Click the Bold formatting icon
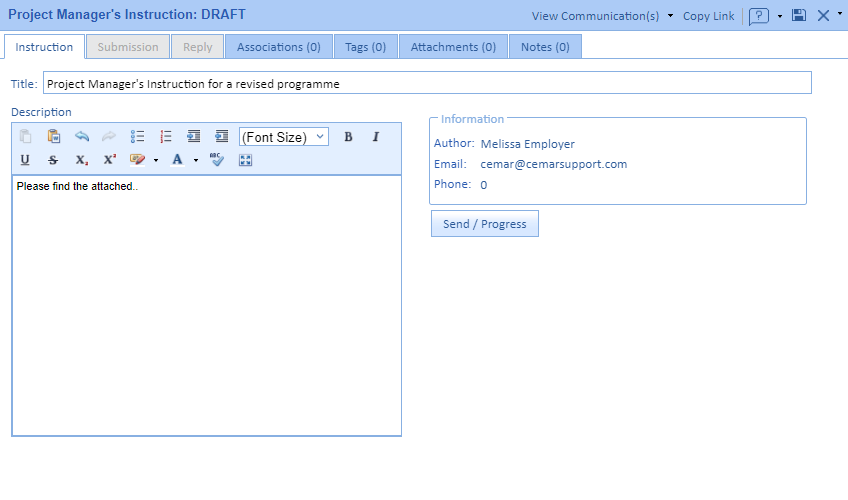Screen dimensions: 848x500 point(348,137)
